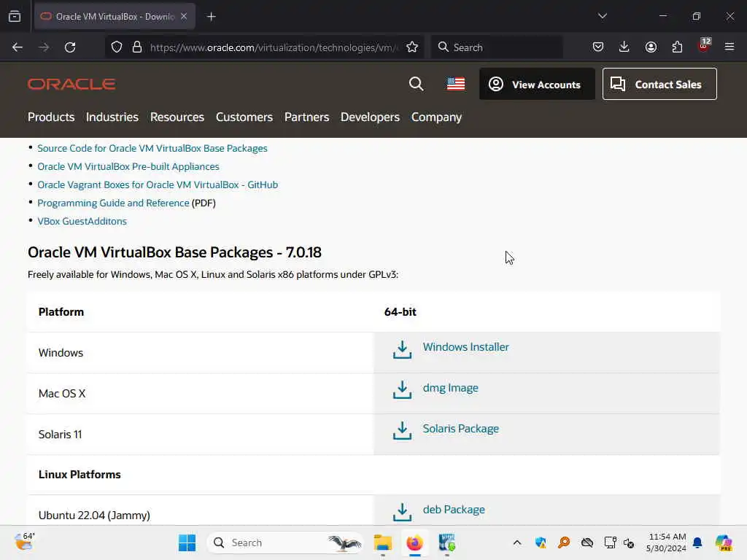The image size is (747, 560).
Task: Switch to Firefox taskbar icon
Action: (415, 542)
